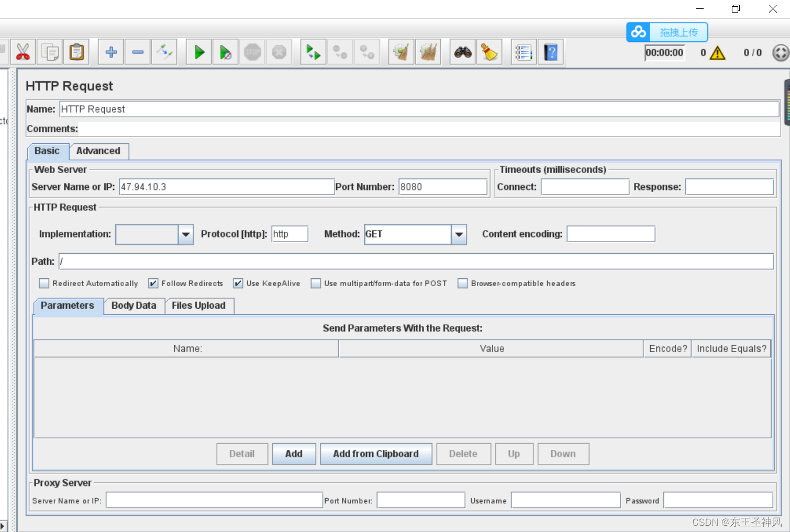
Task: Open Search with the binoculars icon
Action: tap(463, 52)
